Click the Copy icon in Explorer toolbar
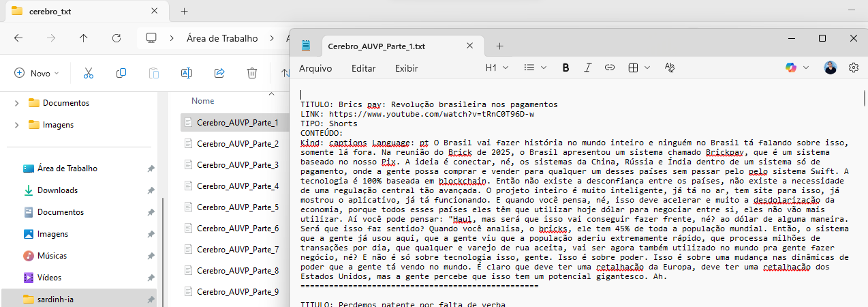The width and height of the screenshot is (868, 307). 121,73
